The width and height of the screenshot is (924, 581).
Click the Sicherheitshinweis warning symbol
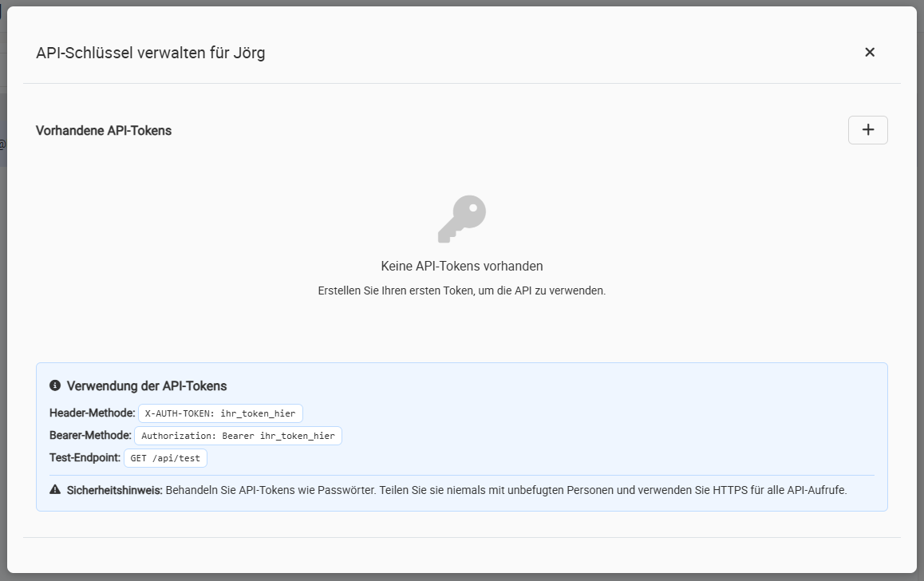[53, 489]
